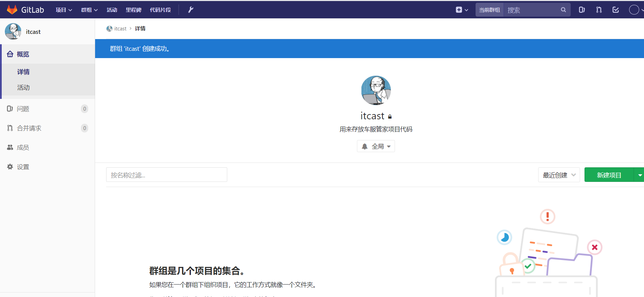
Task: Focus the 按名称过滤 filter field
Action: click(167, 175)
